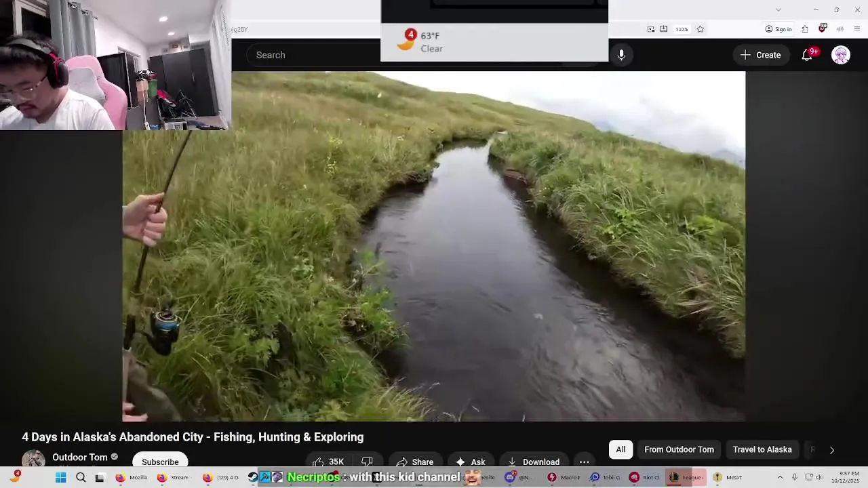
Task: Share the Alaska video
Action: point(415,462)
